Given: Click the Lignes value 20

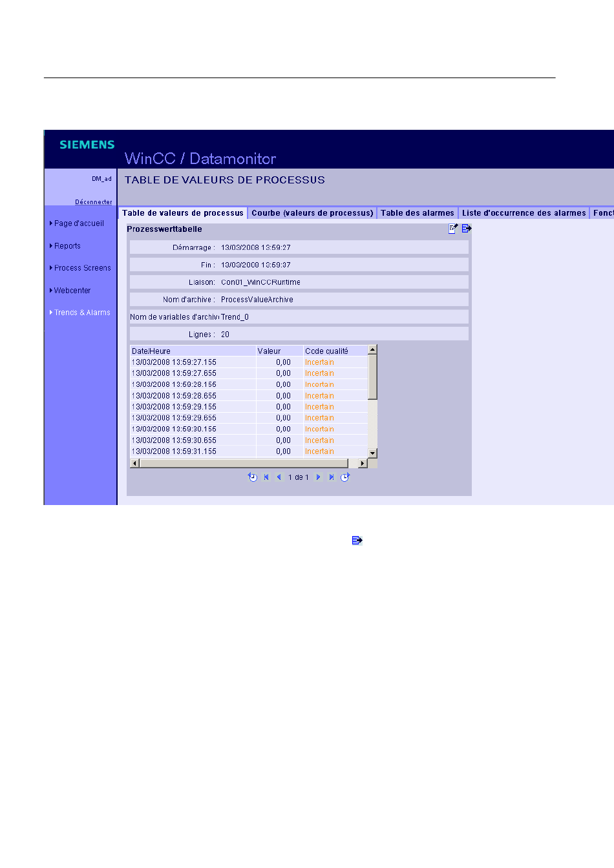Looking at the screenshot, I should pyautogui.click(x=225, y=335).
